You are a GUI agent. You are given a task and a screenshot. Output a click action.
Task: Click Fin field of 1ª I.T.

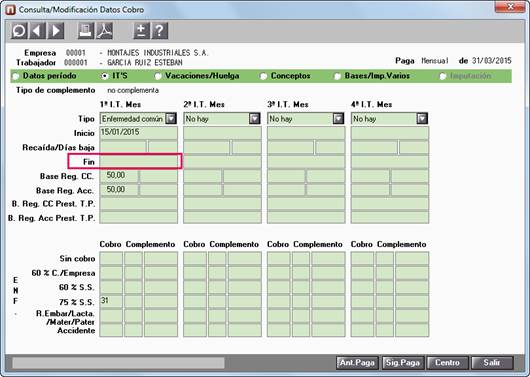pos(139,162)
